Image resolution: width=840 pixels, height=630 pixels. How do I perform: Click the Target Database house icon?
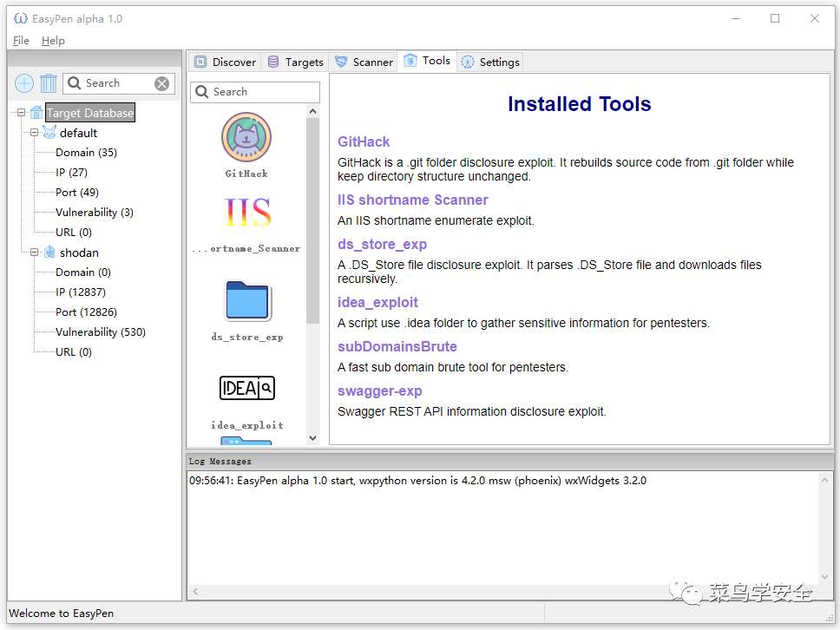(36, 113)
